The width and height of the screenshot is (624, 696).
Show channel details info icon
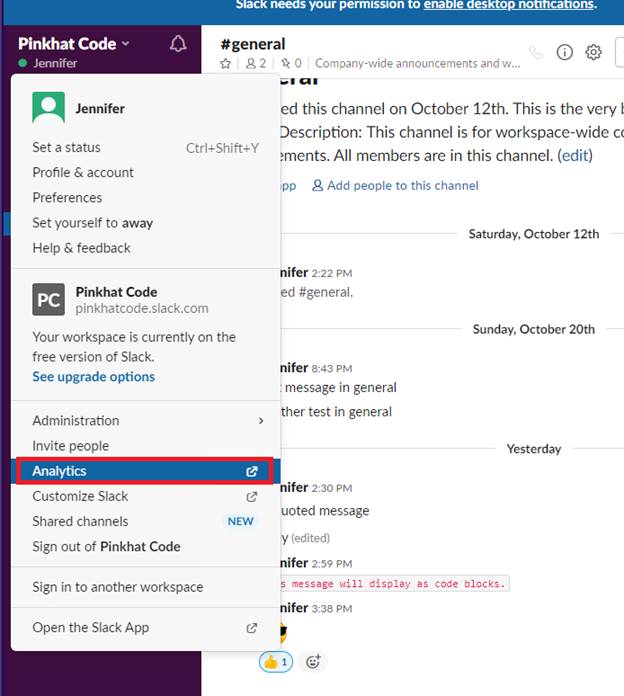pos(565,52)
